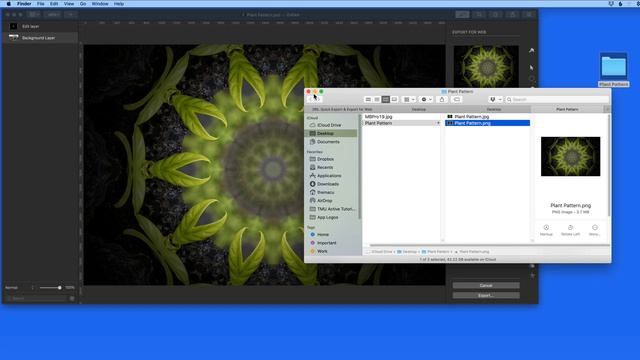Switch Finder to list view
The height and width of the screenshot is (360, 640).
point(377,99)
